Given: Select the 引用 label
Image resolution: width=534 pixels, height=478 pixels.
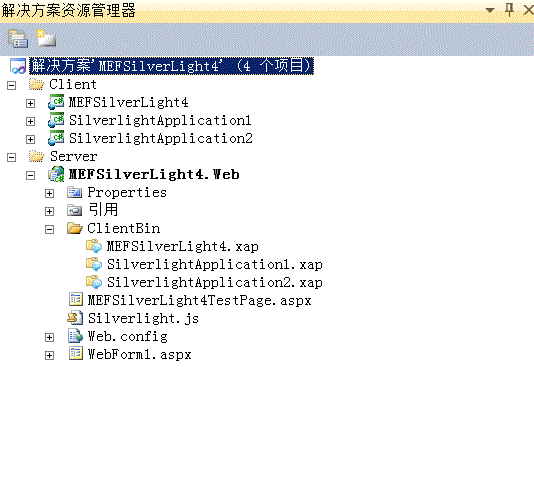Looking at the screenshot, I should click(104, 210).
